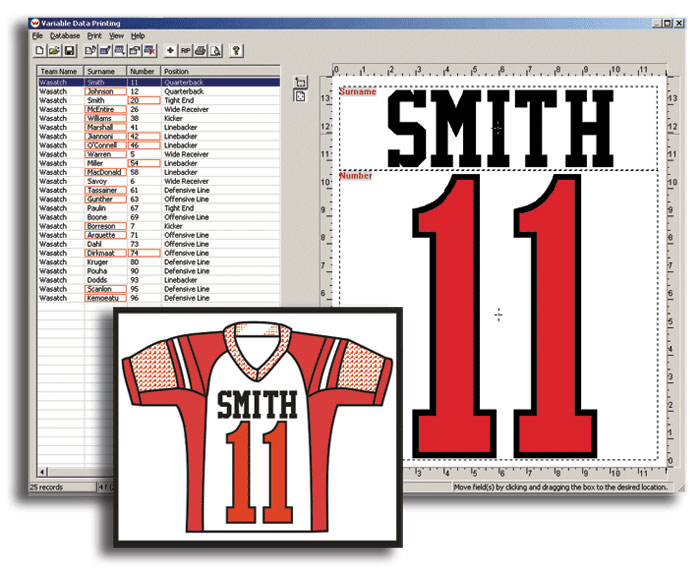
Task: Open a file with the folder icon
Action: point(54,50)
